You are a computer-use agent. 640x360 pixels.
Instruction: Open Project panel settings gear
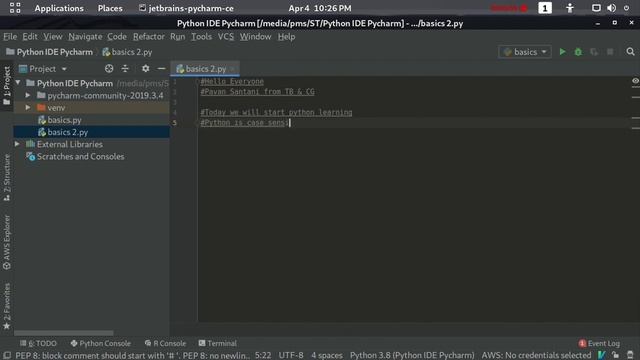coord(145,69)
